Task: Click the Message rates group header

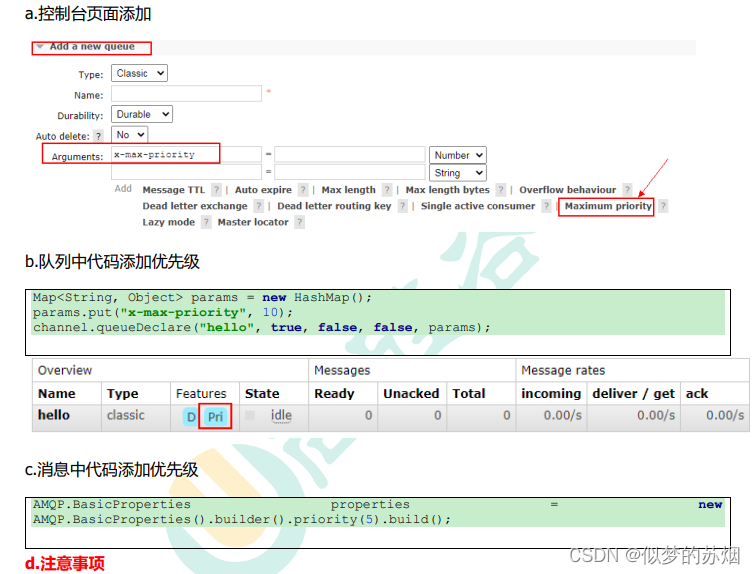Action: pos(563,370)
